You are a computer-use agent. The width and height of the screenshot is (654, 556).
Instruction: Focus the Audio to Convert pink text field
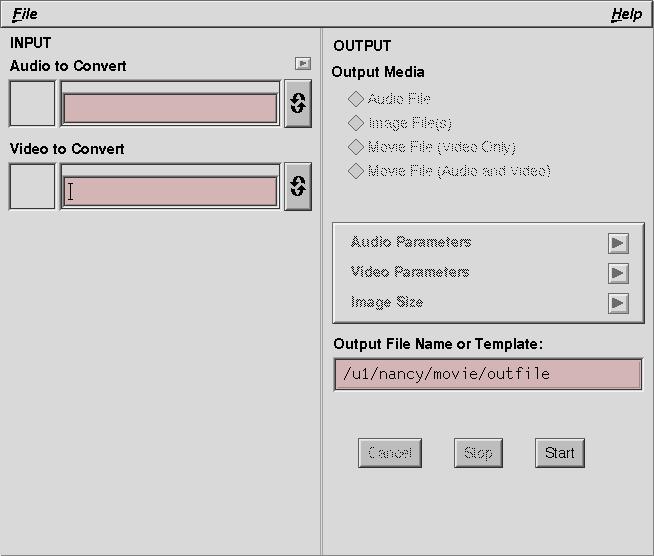coord(170,108)
